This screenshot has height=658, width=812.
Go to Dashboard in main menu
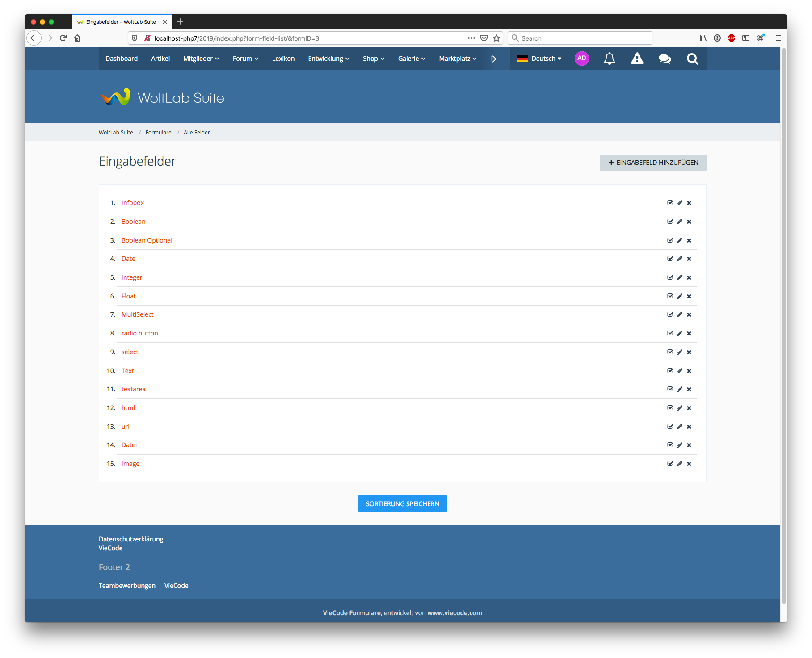[122, 59]
